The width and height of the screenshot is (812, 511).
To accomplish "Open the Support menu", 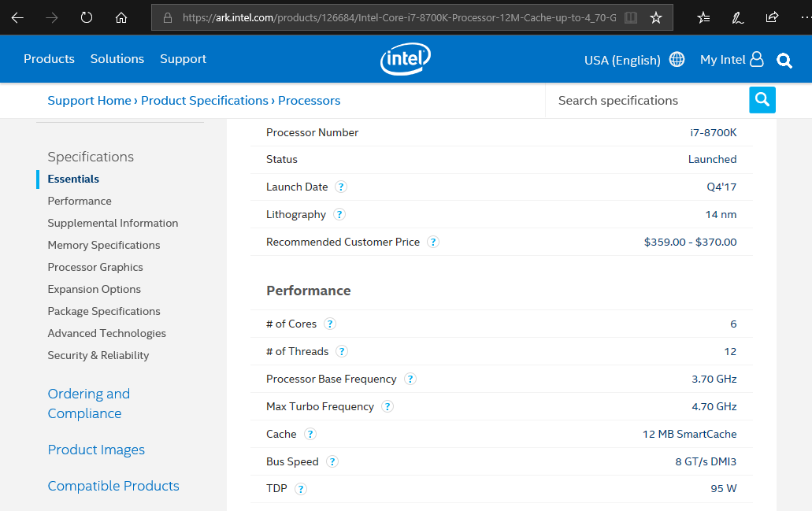I will 183,59.
